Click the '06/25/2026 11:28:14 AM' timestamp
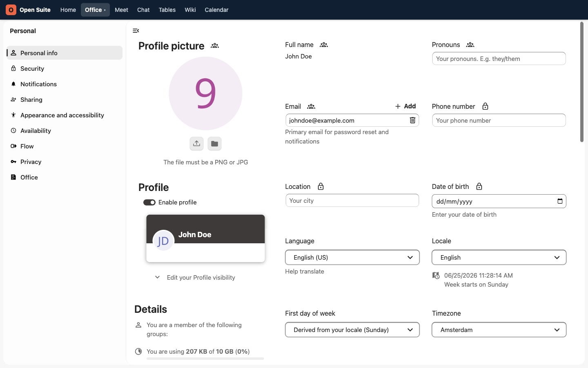588x368 pixels. point(479,276)
